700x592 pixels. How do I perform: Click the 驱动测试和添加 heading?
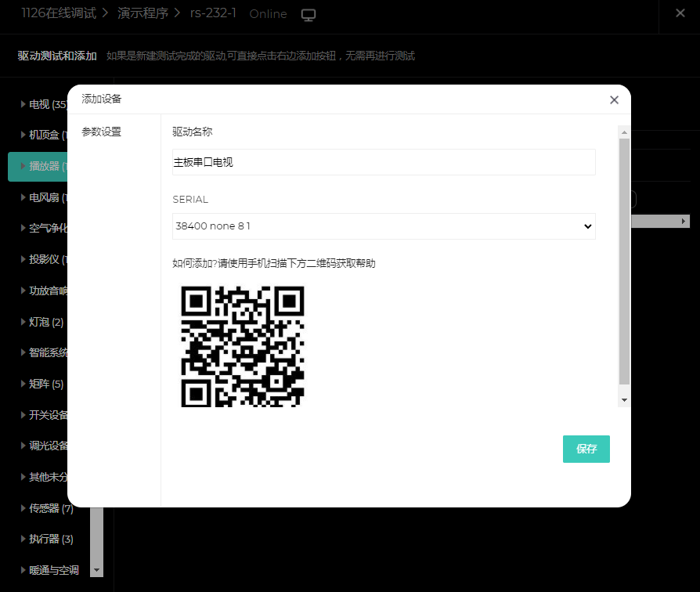click(57, 56)
